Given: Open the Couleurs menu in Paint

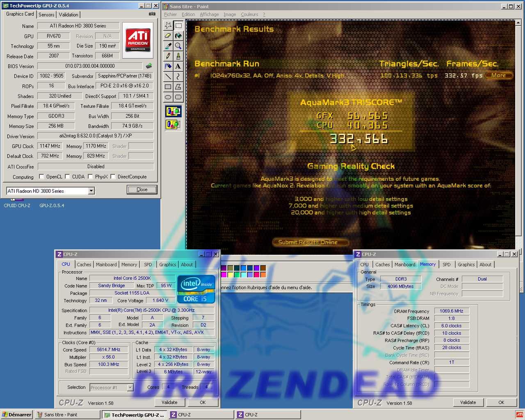Looking at the screenshot, I should point(249,14).
